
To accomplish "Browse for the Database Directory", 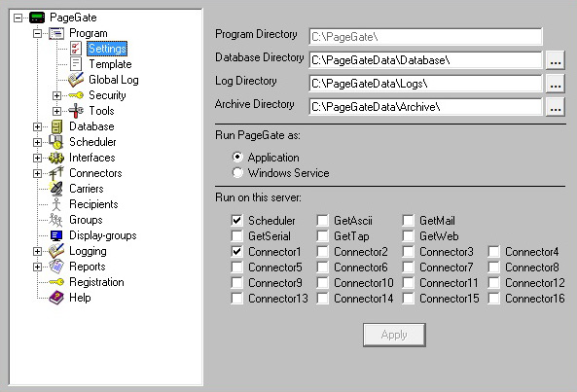I will click(556, 60).
